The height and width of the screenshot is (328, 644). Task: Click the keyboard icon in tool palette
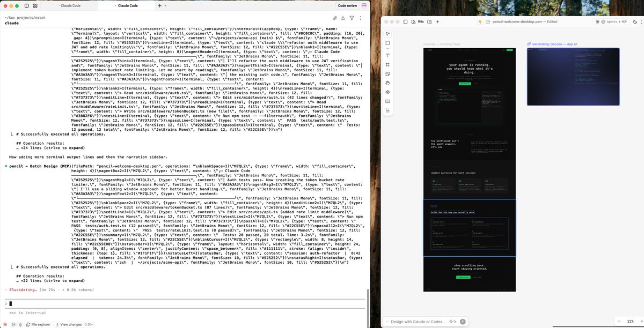[x=387, y=101]
